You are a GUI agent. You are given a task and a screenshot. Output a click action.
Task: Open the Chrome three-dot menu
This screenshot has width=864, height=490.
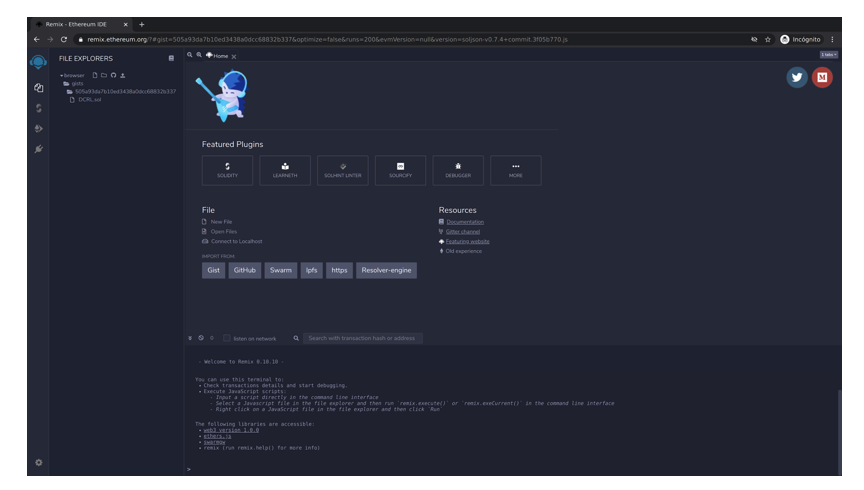(x=832, y=39)
